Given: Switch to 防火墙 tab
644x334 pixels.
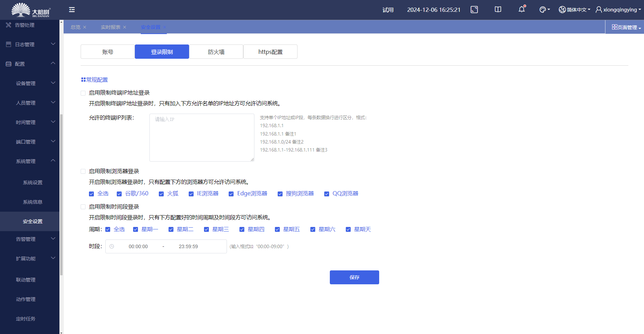Looking at the screenshot, I should point(216,52).
